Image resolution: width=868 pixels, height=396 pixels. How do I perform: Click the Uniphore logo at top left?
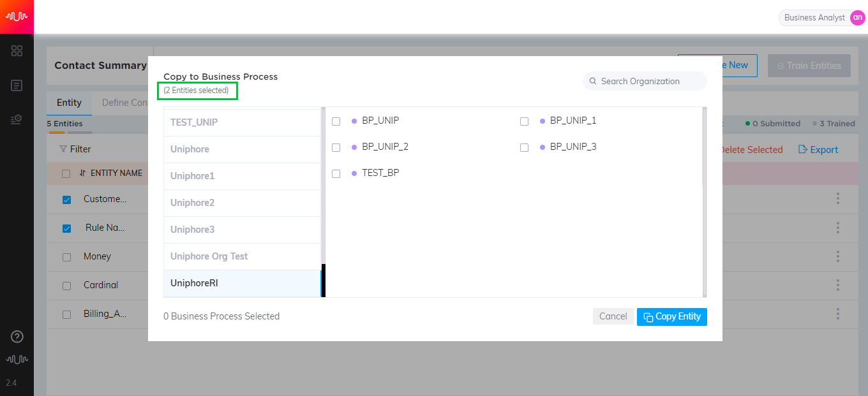(x=17, y=17)
